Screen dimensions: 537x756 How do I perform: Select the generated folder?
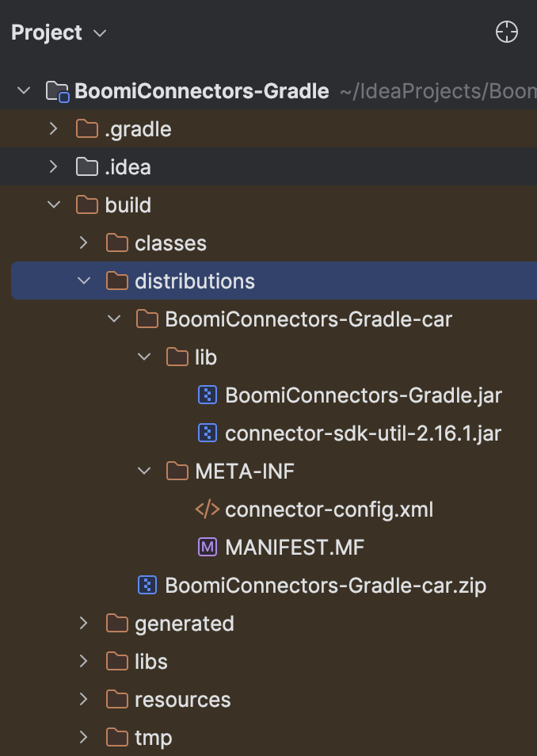(184, 624)
